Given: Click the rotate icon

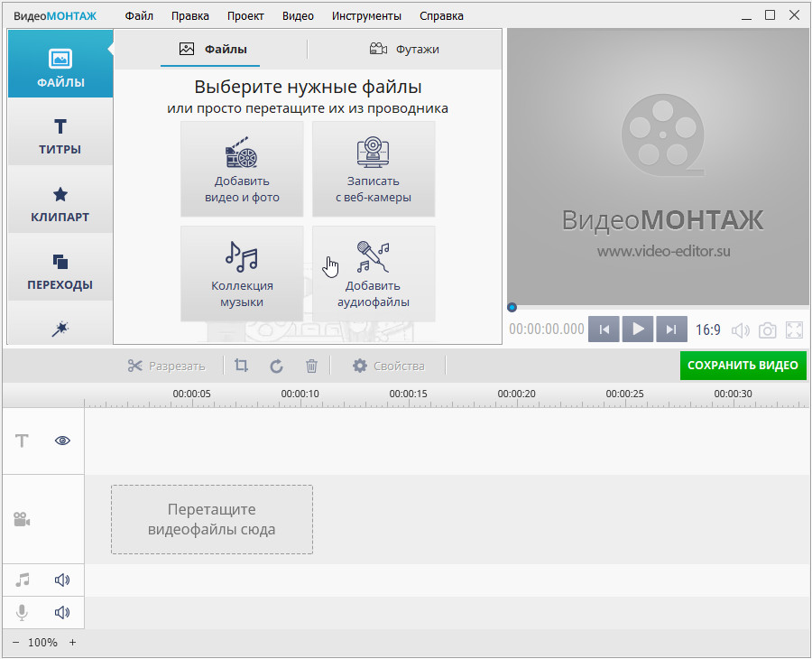Looking at the screenshot, I should (x=277, y=366).
